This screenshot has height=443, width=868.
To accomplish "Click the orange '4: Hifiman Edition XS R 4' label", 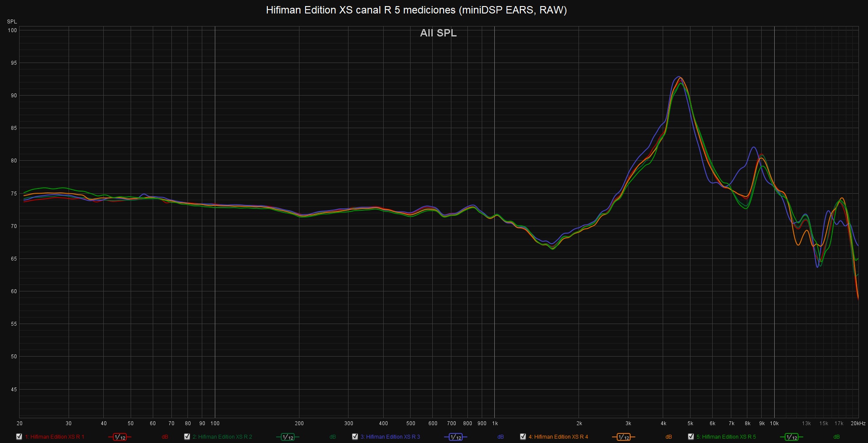I will point(558,437).
